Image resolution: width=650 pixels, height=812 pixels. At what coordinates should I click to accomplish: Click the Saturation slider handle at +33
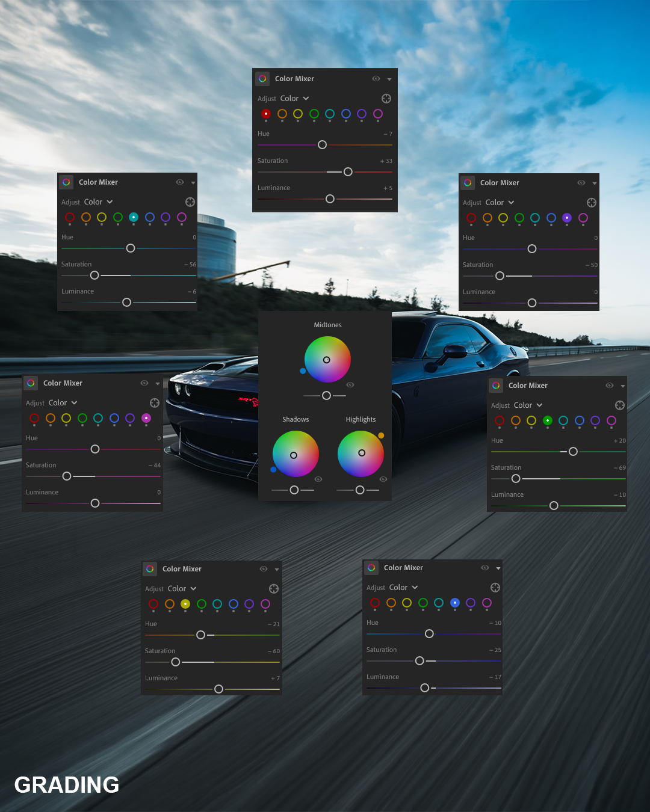(x=348, y=172)
